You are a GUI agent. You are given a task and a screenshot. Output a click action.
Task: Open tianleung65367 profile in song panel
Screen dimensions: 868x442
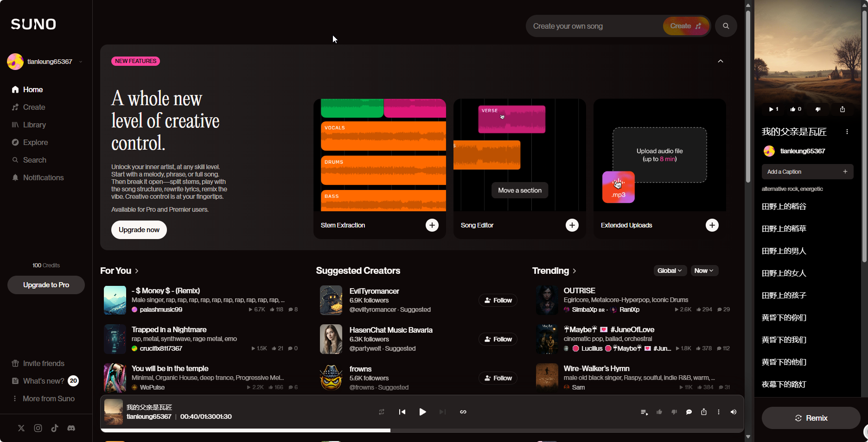803,151
